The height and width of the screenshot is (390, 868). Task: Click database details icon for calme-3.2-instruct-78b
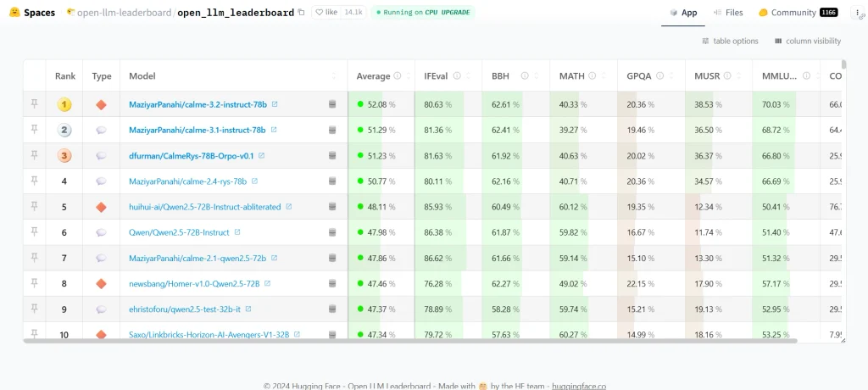tap(332, 104)
